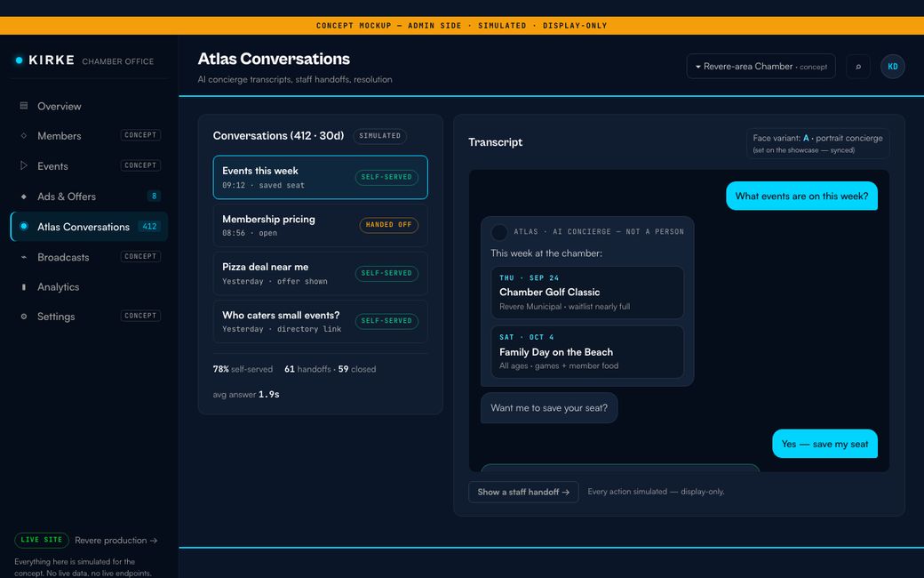
Task: Go to Overview in the sidebar
Action: click(x=89, y=106)
